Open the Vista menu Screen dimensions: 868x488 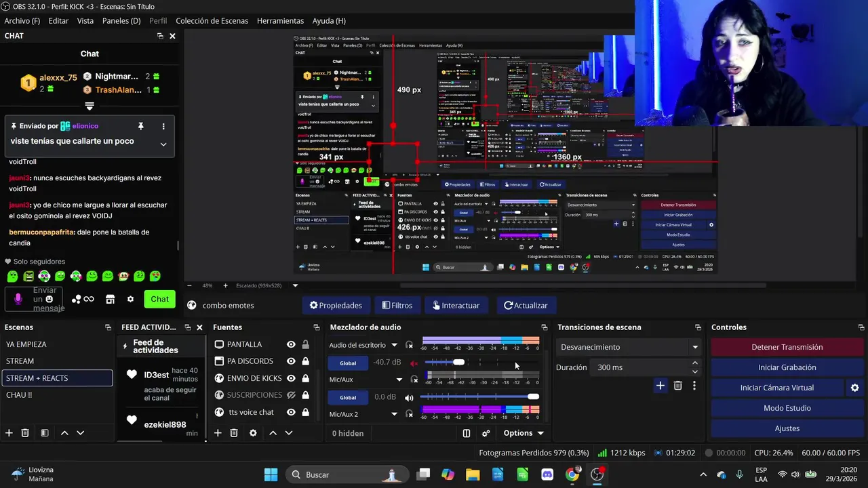click(x=85, y=21)
